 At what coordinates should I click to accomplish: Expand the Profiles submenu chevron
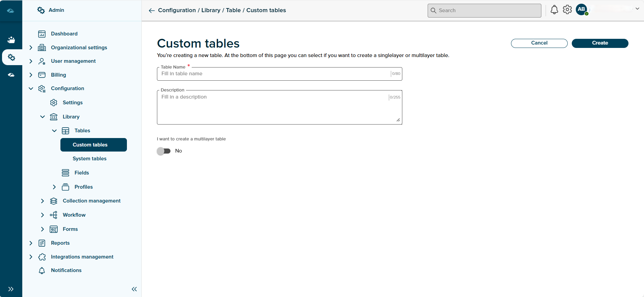tap(54, 187)
